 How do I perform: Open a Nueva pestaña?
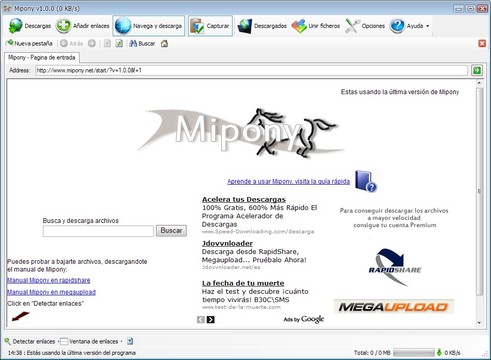pyautogui.click(x=29, y=43)
